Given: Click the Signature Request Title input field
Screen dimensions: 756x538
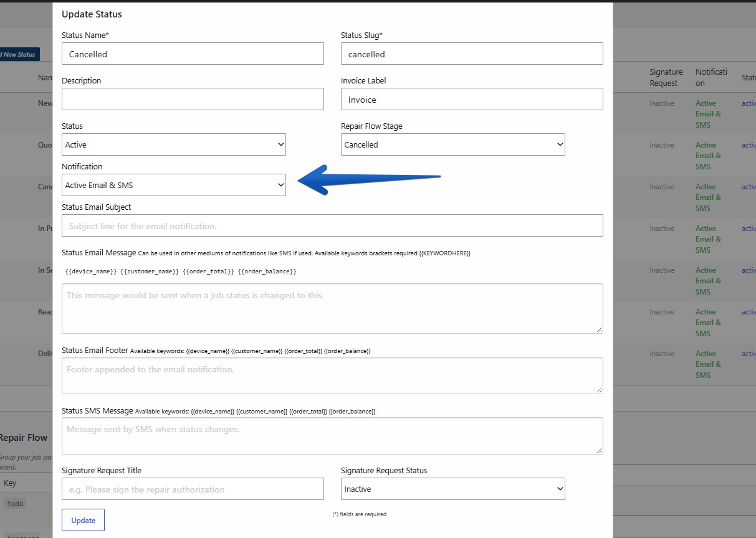Looking at the screenshot, I should pos(193,489).
